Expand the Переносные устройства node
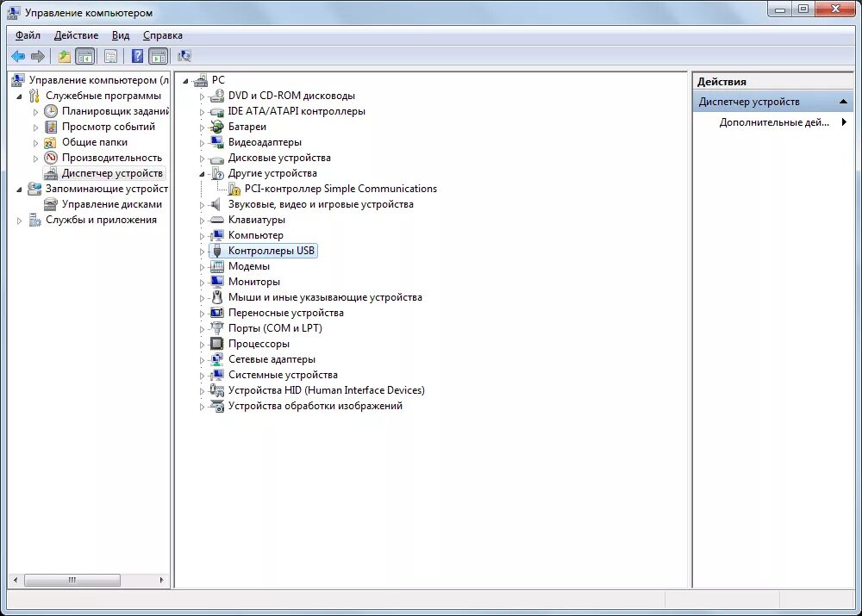The height and width of the screenshot is (616, 862). pos(202,314)
